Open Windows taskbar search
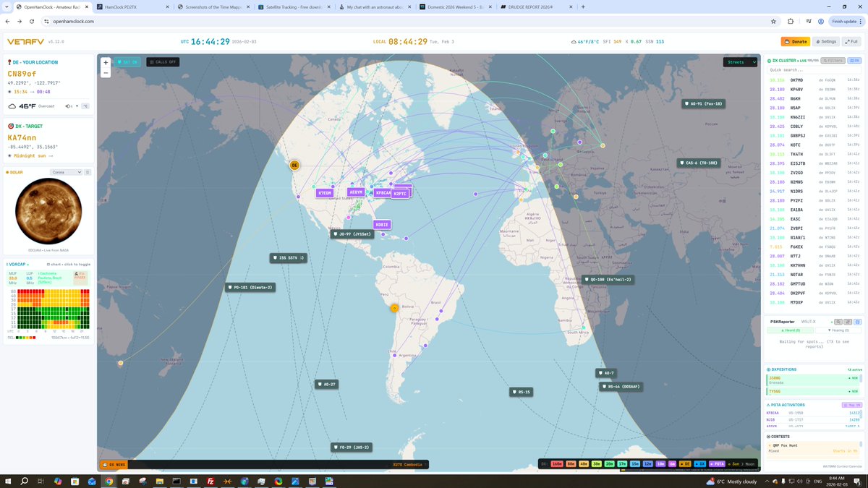The height and width of the screenshot is (488, 868). (25, 481)
